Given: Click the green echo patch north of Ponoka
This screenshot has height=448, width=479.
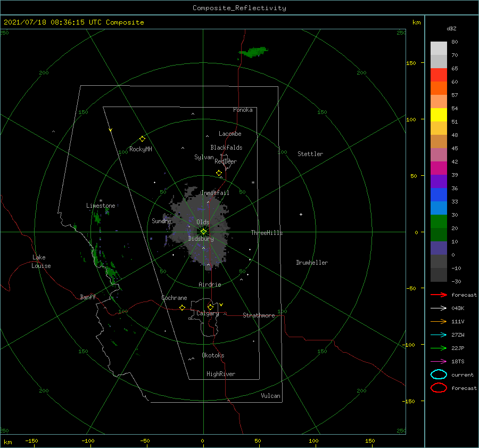Looking at the screenshot, I should pyautogui.click(x=253, y=52).
